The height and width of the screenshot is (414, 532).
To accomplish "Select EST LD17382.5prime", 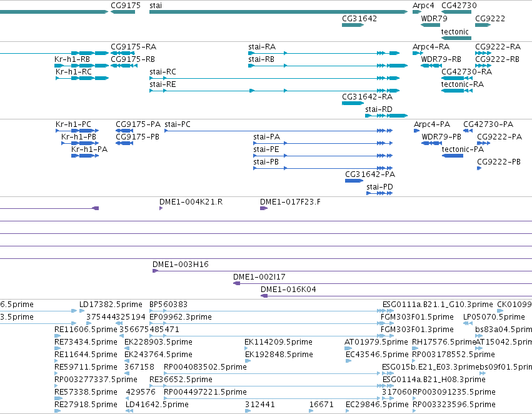I will (82, 311).
